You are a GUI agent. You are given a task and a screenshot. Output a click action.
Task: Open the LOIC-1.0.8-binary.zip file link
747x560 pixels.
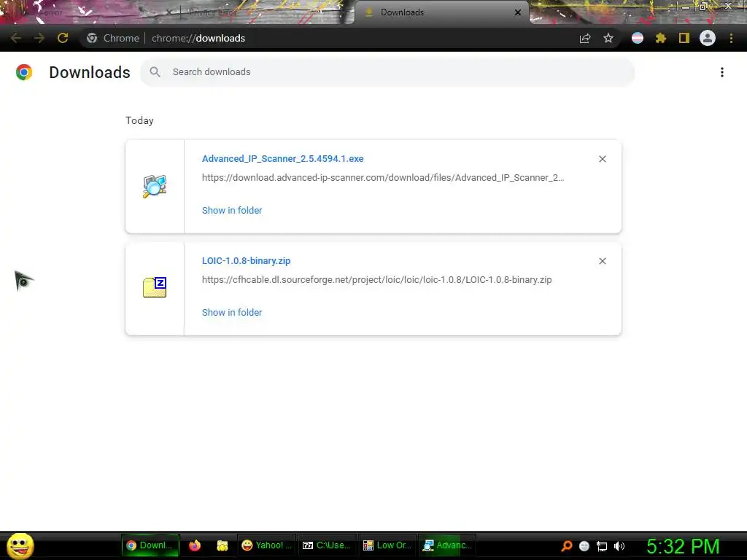tap(246, 261)
